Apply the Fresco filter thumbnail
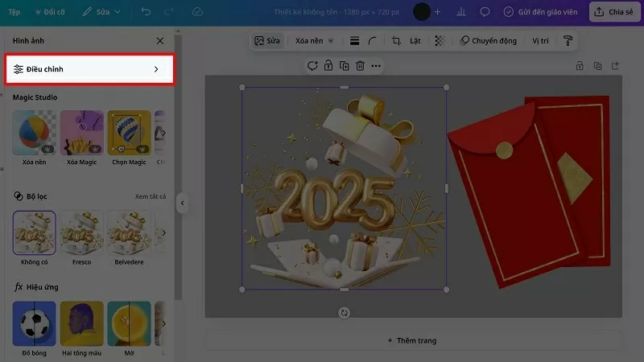The image size is (644, 362). 82,233
